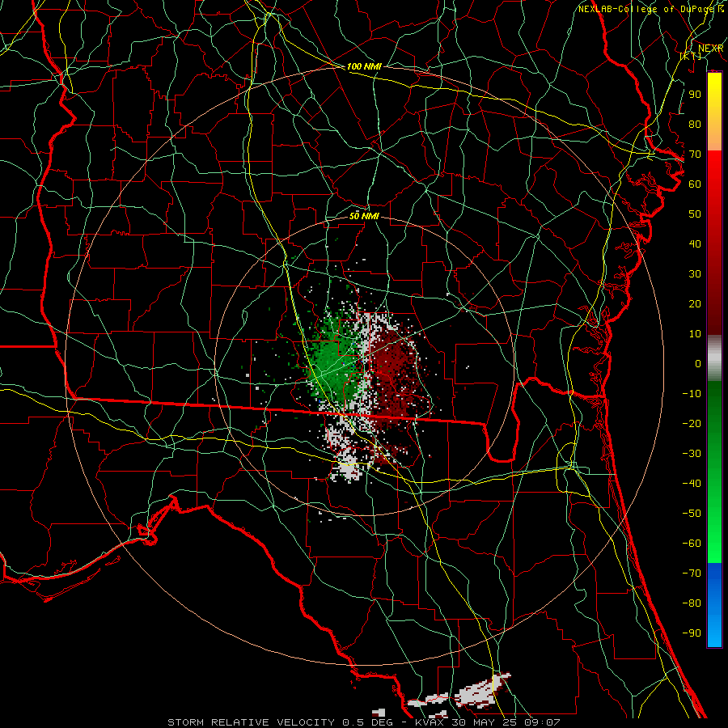Click the -50 knot scale label
Viewport: 728px width, 728px height.
[692, 513]
